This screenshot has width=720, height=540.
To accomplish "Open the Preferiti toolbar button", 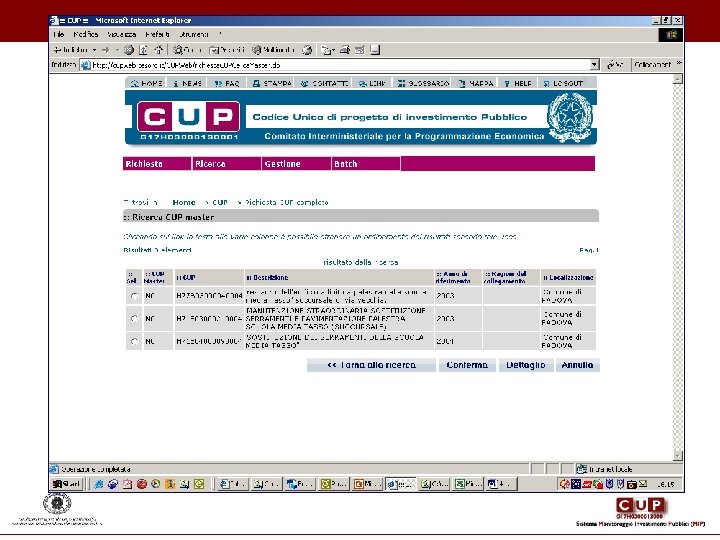I will tap(227, 50).
